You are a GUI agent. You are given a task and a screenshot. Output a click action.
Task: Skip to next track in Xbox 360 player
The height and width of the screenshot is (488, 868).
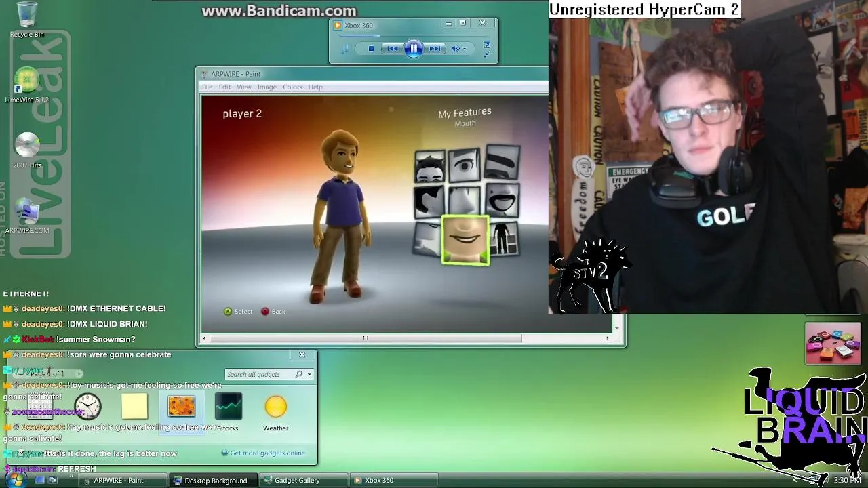coord(435,49)
